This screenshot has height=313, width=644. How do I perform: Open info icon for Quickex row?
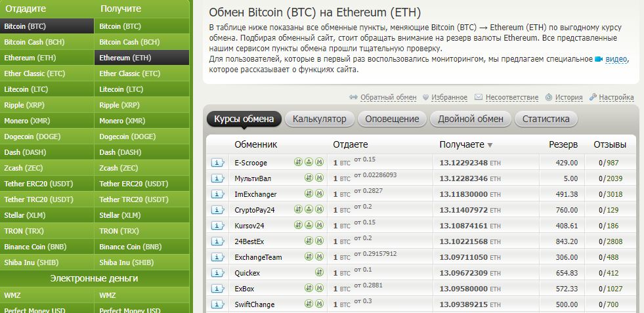(218, 273)
